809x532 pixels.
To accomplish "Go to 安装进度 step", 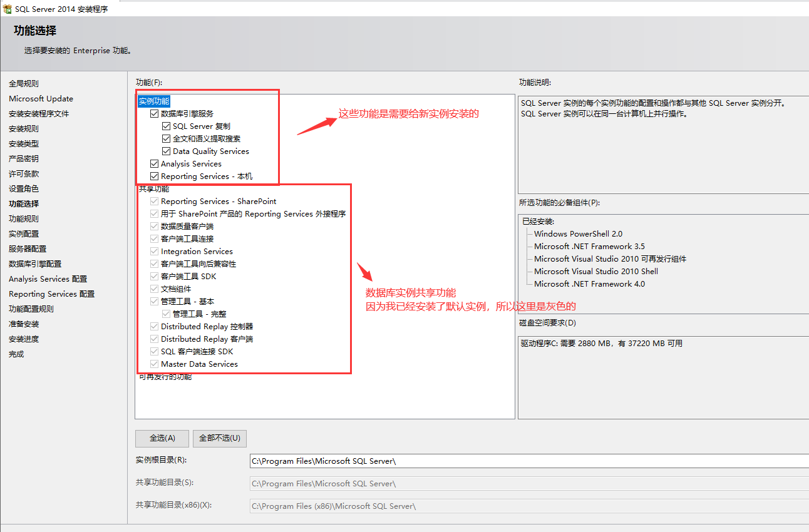I will point(24,339).
